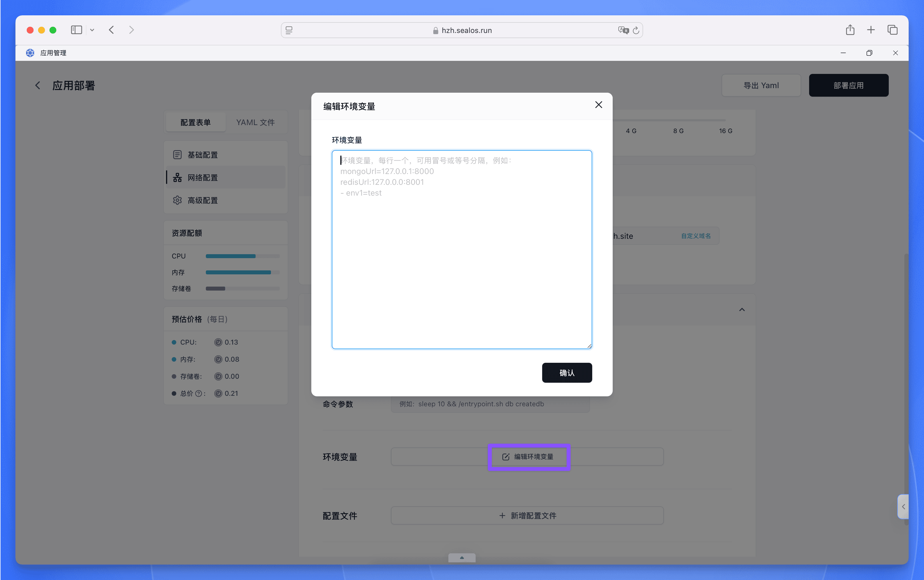The height and width of the screenshot is (580, 924).
Task: Click the 应用管理 app logo icon
Action: [30, 53]
